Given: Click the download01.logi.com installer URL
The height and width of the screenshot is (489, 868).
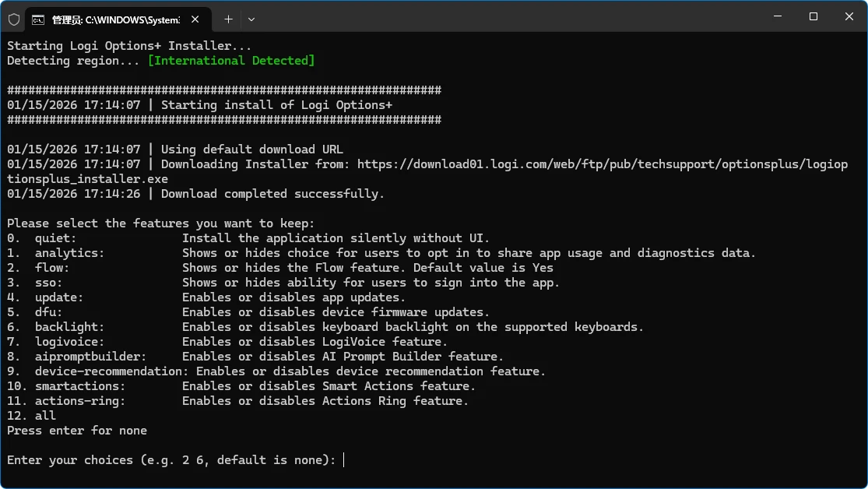Looking at the screenshot, I should [599, 164].
